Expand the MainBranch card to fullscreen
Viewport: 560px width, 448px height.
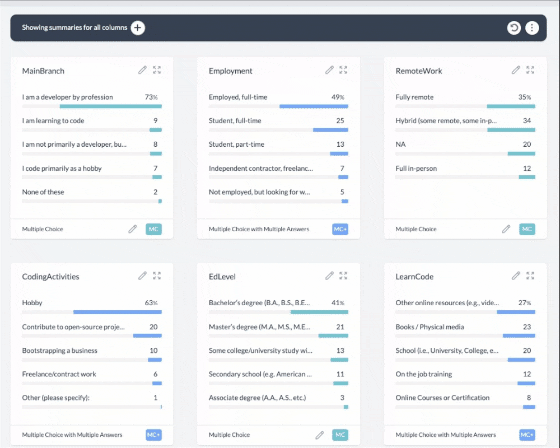(157, 70)
